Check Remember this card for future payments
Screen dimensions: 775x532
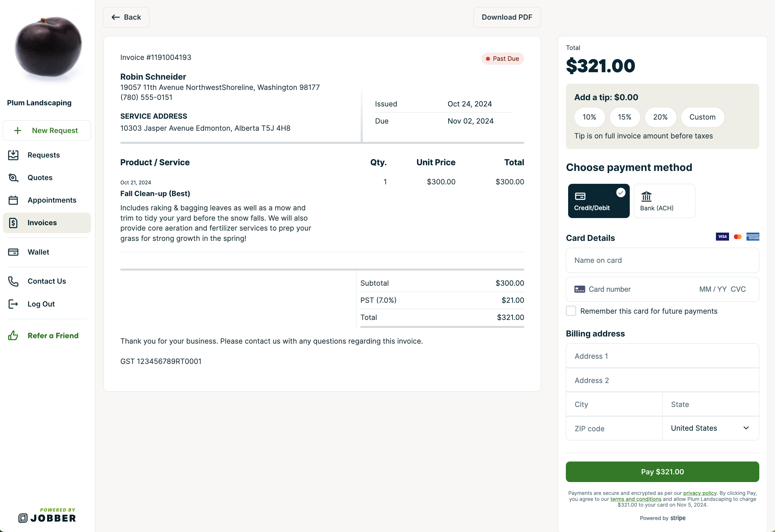coord(571,311)
